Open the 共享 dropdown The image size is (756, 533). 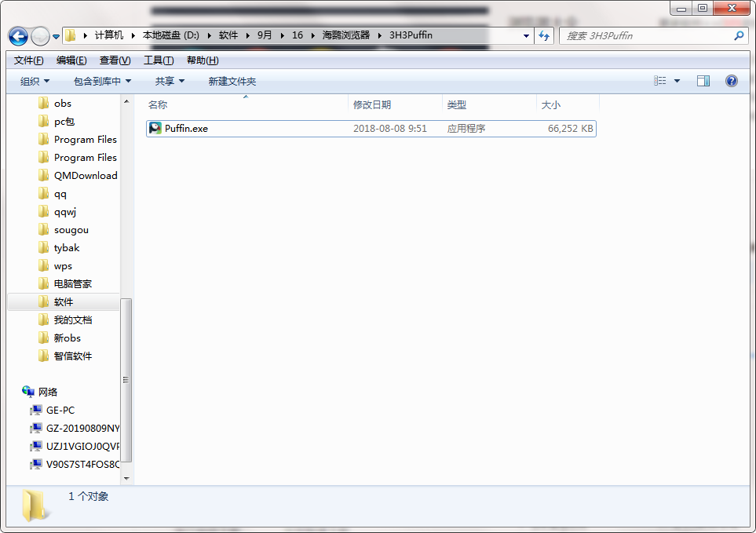tap(170, 81)
